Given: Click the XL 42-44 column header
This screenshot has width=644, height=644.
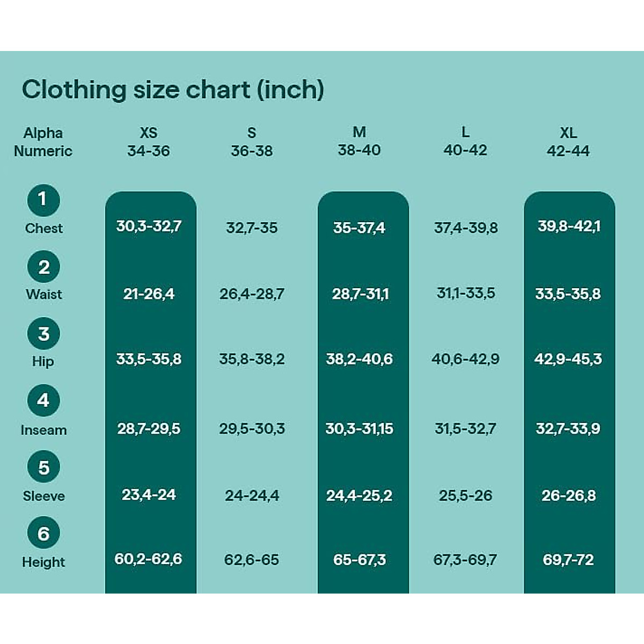Looking at the screenshot, I should point(568,142).
